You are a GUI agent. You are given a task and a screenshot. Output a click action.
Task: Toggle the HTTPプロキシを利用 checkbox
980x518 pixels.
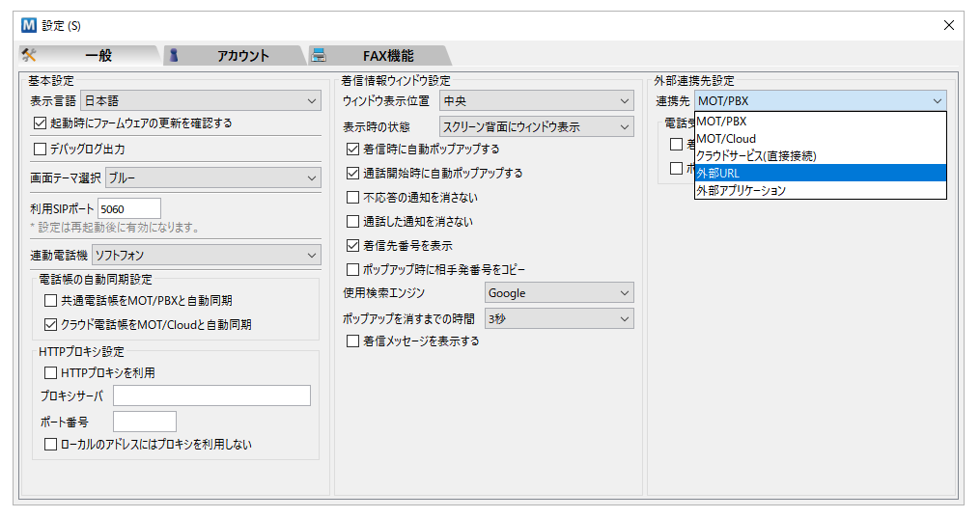pos(51,372)
